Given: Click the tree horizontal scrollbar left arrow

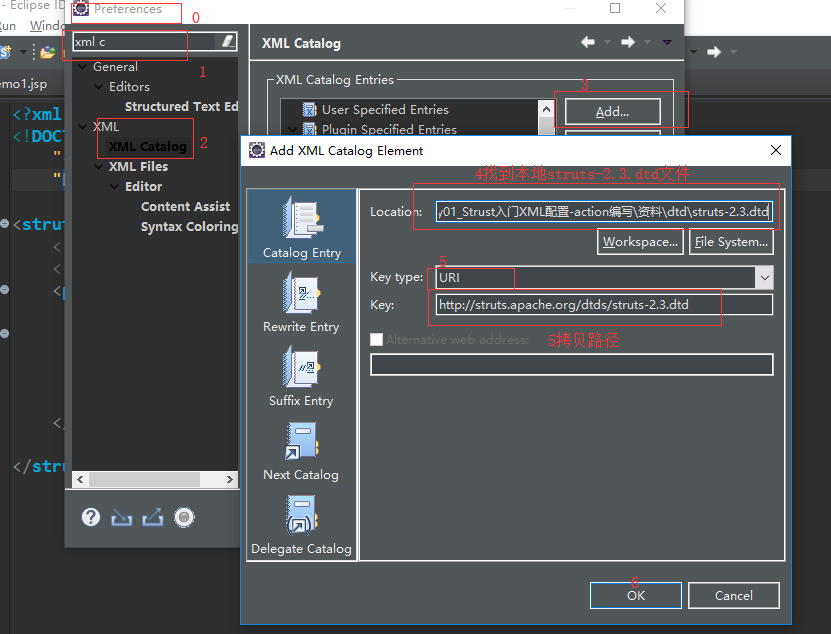Looking at the screenshot, I should [x=80, y=480].
